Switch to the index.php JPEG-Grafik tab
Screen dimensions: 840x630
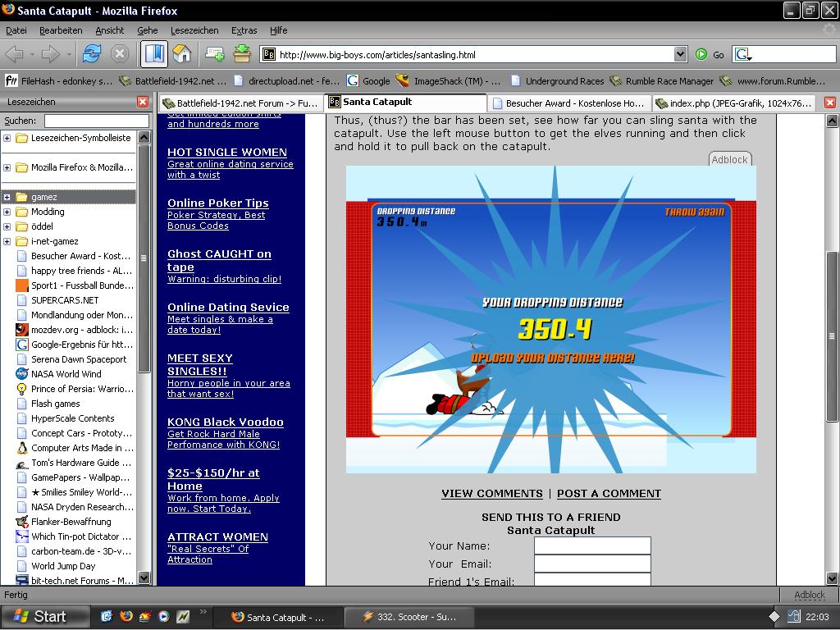[734, 103]
